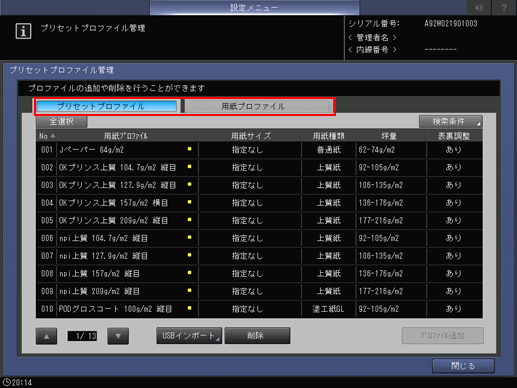Click the clock icon in status bar
517x388 pixels.
(6, 382)
